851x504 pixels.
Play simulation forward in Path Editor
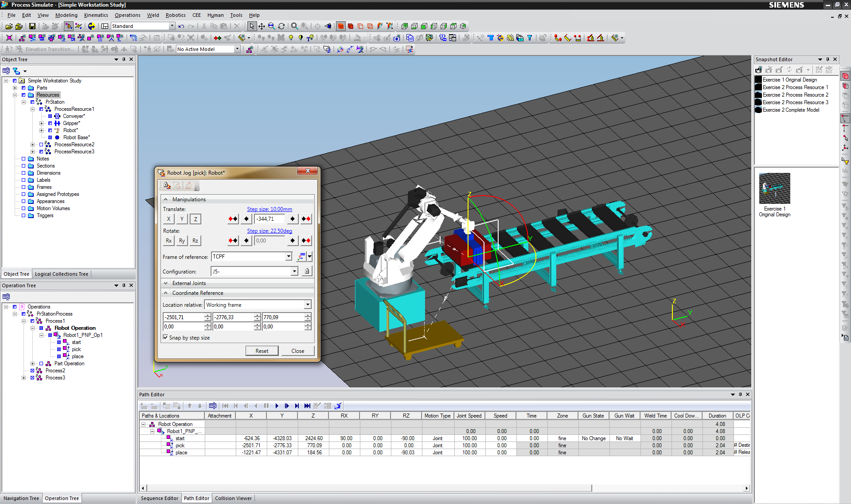tap(277, 406)
